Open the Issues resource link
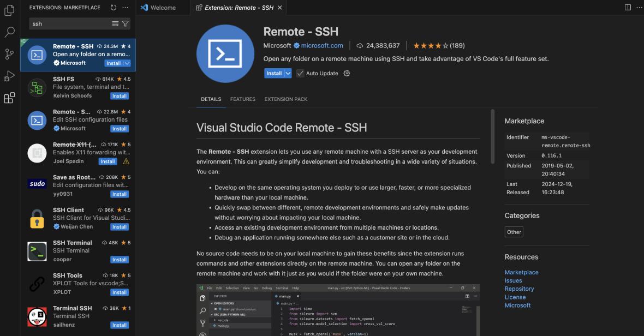The width and height of the screenshot is (644, 336). tap(514, 280)
